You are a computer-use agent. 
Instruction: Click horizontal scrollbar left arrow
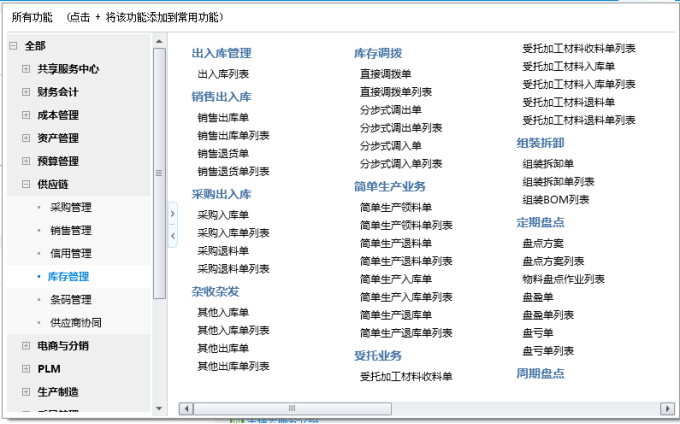tap(185, 409)
